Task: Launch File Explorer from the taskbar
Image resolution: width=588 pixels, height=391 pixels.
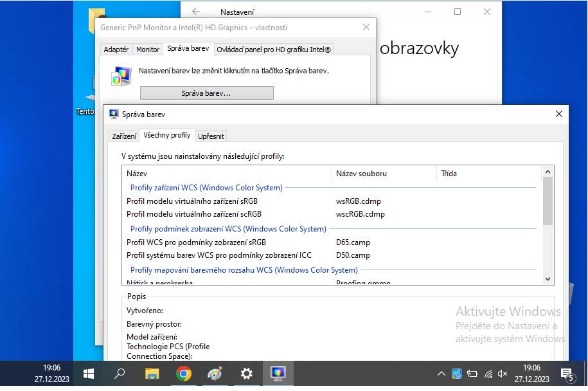Action: pyautogui.click(x=152, y=374)
